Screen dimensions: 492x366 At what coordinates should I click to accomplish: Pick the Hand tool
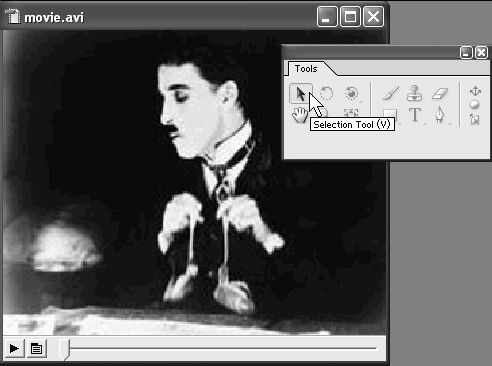pos(299,116)
